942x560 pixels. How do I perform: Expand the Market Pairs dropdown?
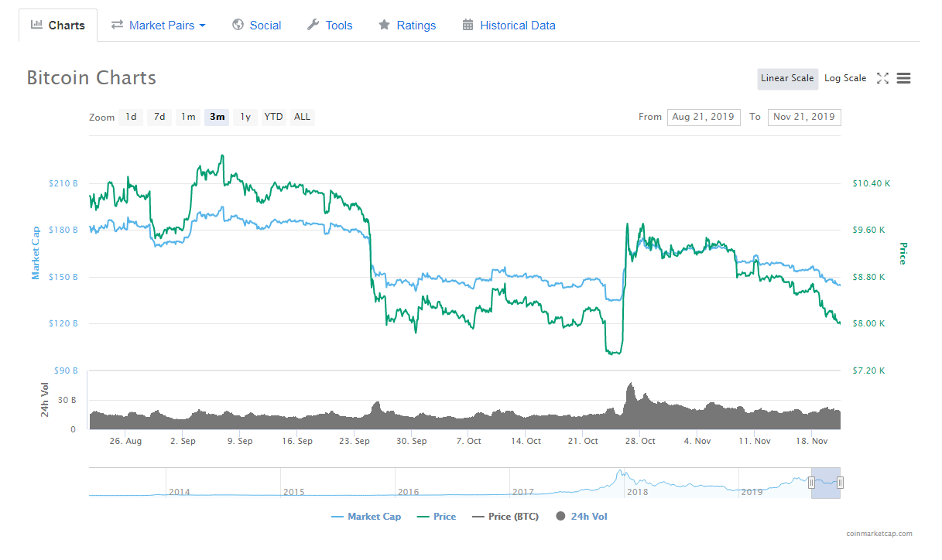click(159, 26)
